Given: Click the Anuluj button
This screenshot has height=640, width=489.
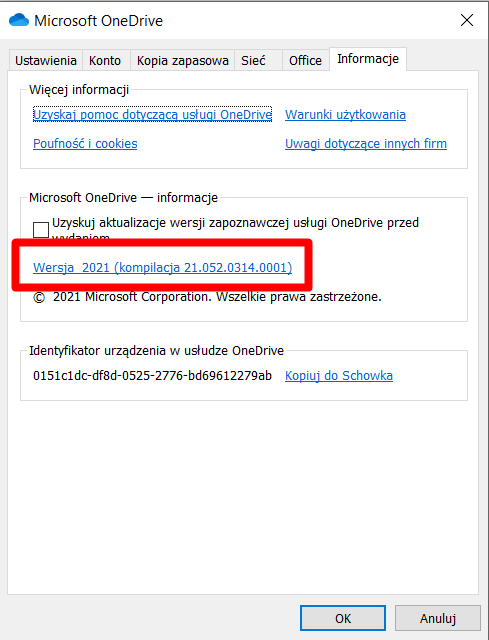Looking at the screenshot, I should (438, 618).
